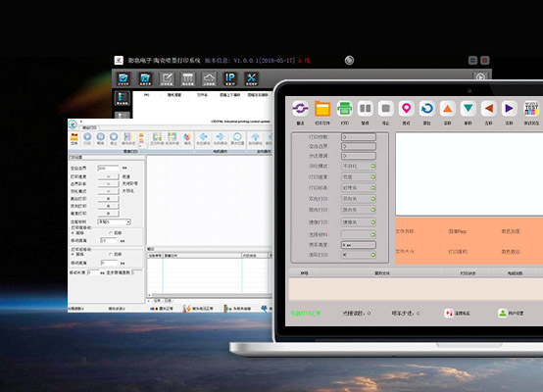Click the wrench maintenance tools icon
Image resolution: width=543 pixels, height=392 pixels.
coord(252,79)
